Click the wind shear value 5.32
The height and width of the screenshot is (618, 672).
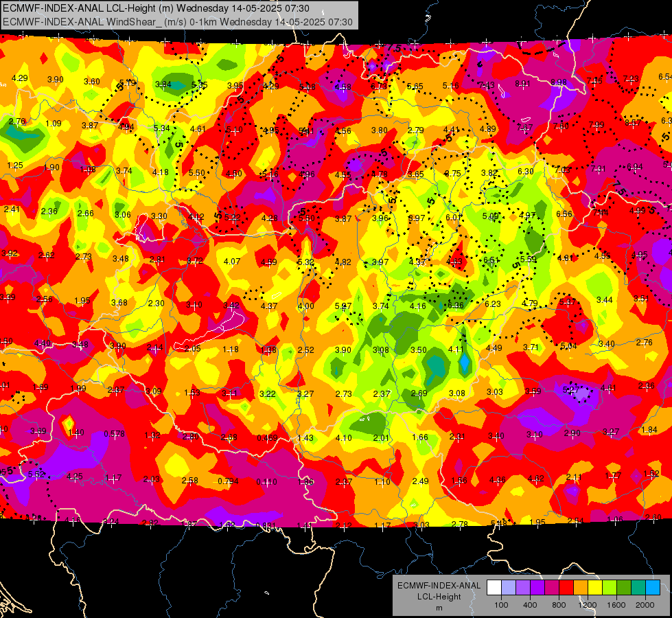[x=306, y=262]
